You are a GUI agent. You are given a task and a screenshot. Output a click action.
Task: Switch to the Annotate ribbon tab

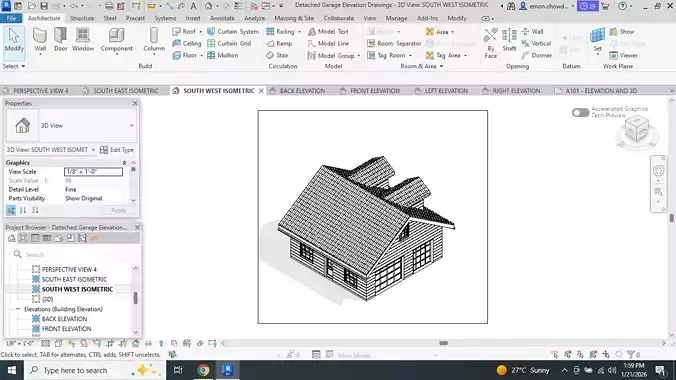(x=222, y=18)
